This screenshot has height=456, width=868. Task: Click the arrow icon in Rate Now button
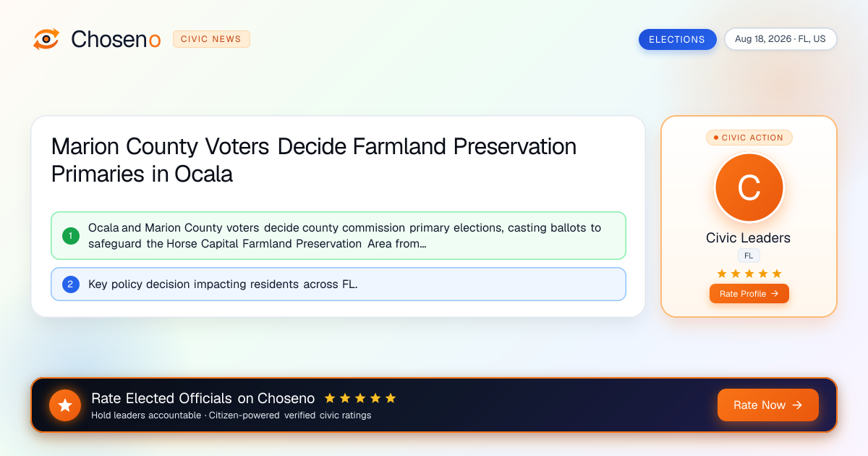pos(797,405)
